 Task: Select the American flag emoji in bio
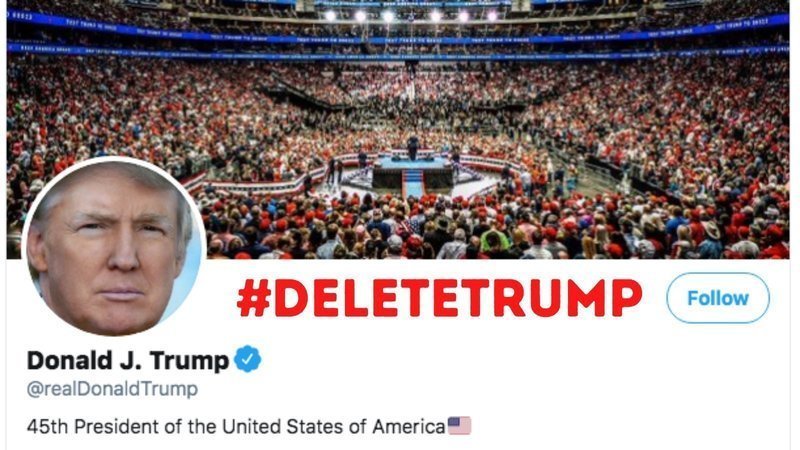459,426
